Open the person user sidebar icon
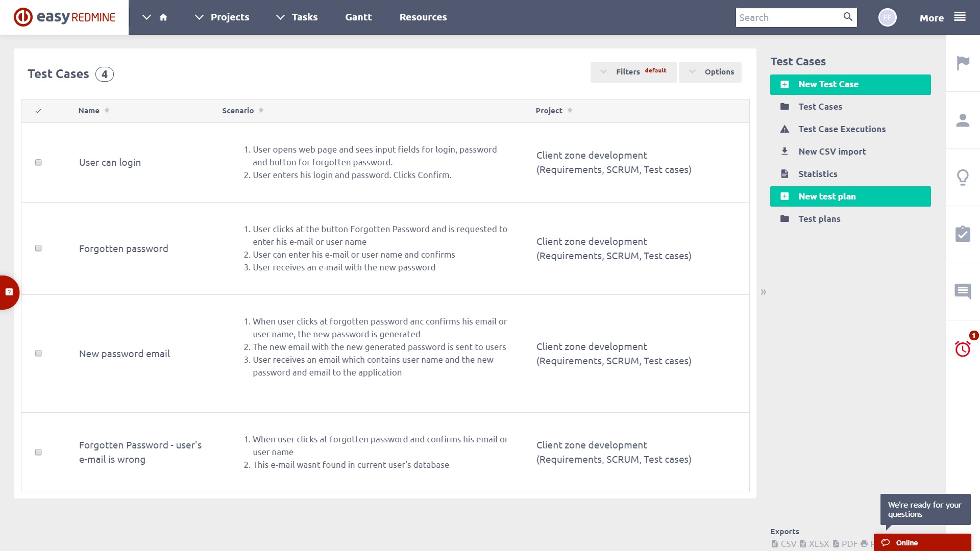This screenshot has width=980, height=551. [963, 120]
